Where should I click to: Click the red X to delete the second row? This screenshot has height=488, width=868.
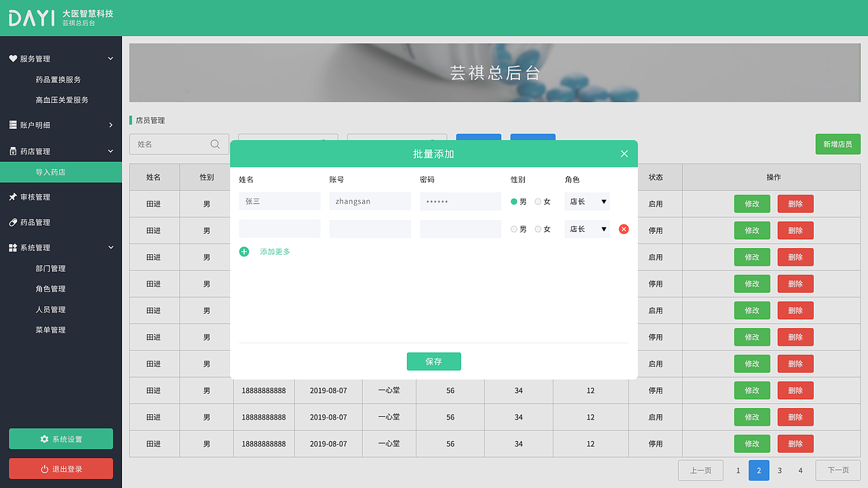tap(623, 229)
